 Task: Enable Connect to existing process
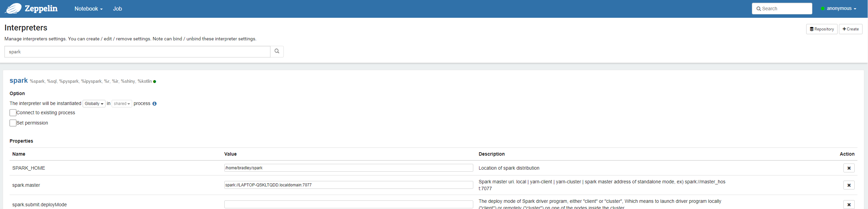coord(13,113)
